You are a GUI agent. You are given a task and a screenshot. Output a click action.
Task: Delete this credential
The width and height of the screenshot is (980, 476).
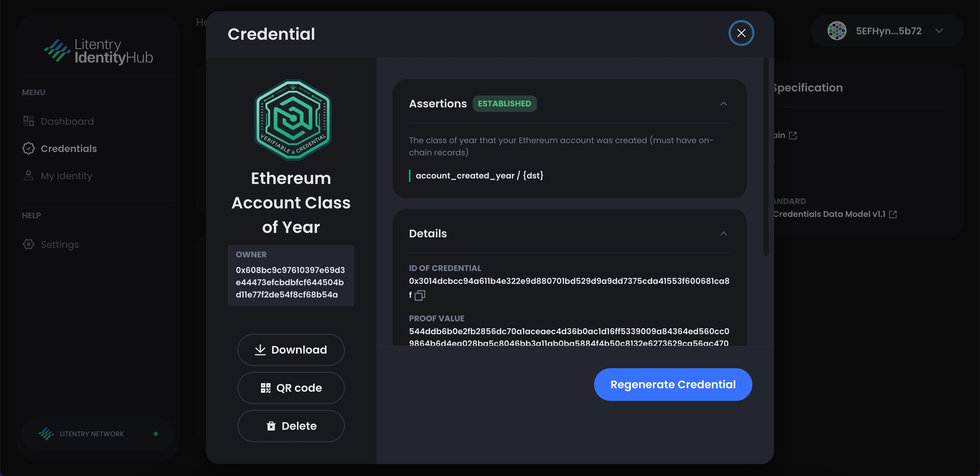click(x=291, y=426)
